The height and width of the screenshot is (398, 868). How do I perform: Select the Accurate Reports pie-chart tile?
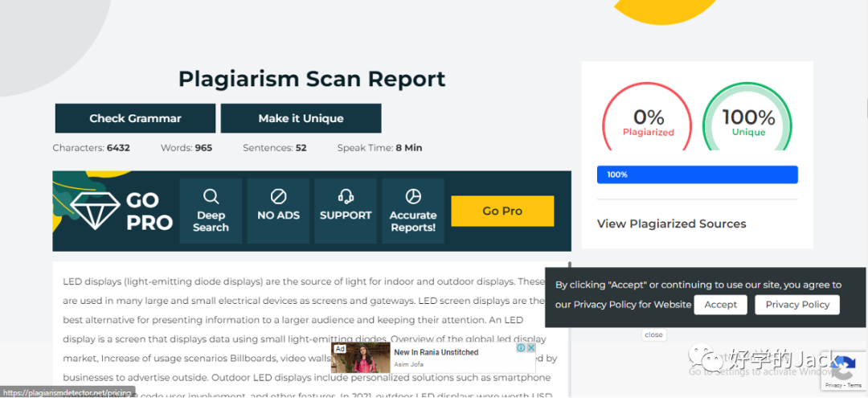[413, 211]
